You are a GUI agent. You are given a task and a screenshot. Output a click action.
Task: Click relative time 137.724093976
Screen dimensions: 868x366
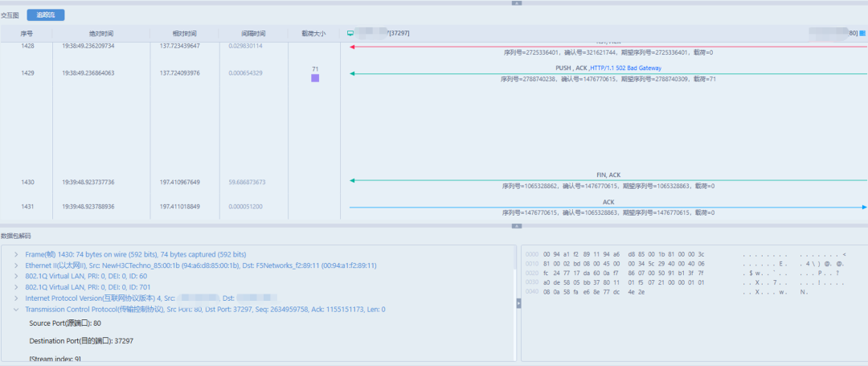pyautogui.click(x=180, y=73)
